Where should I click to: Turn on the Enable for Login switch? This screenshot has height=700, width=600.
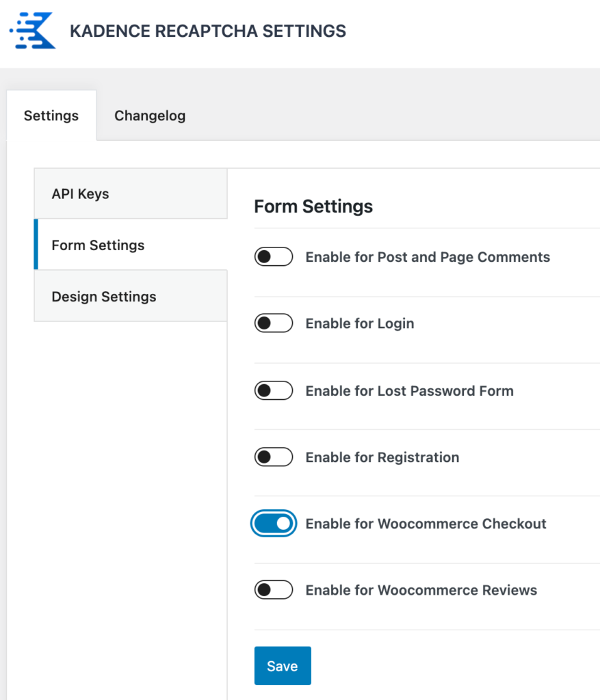point(274,323)
